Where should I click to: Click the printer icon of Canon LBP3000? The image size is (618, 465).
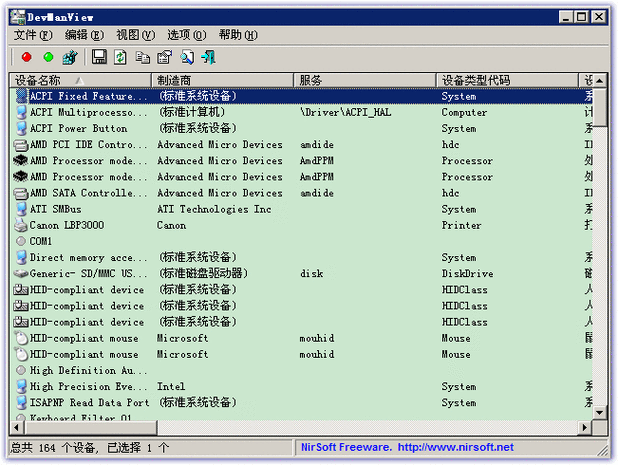point(21,225)
